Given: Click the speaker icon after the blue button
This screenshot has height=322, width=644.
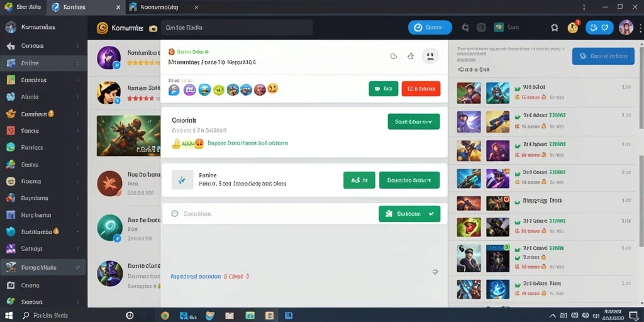Looking at the screenshot, I should [465, 28].
